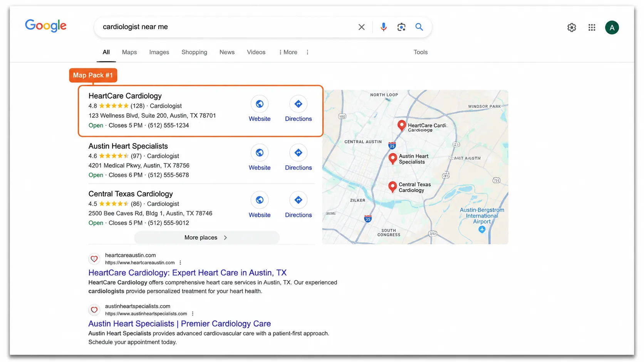644x362 pixels.
Task: Open options dots next to heartcareaustin.com URL
Action: (x=180, y=263)
